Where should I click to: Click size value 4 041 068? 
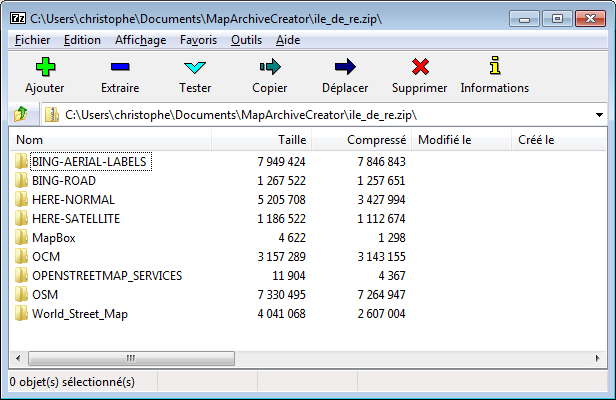(x=281, y=314)
